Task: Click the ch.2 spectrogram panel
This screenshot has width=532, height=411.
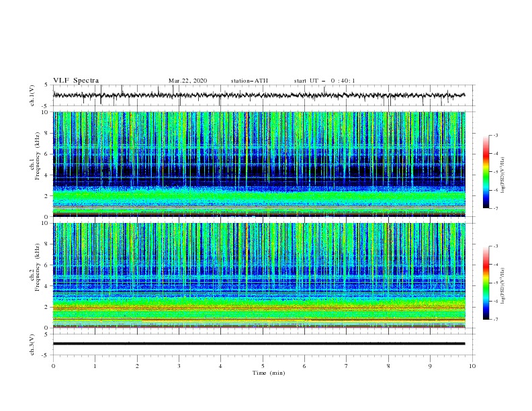Action: [259, 275]
